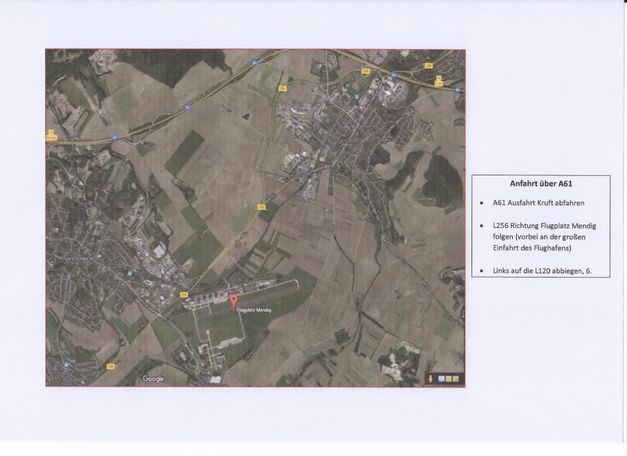Click the red Flugplatz Mendig map pin
627x456 pixels.
point(234,302)
